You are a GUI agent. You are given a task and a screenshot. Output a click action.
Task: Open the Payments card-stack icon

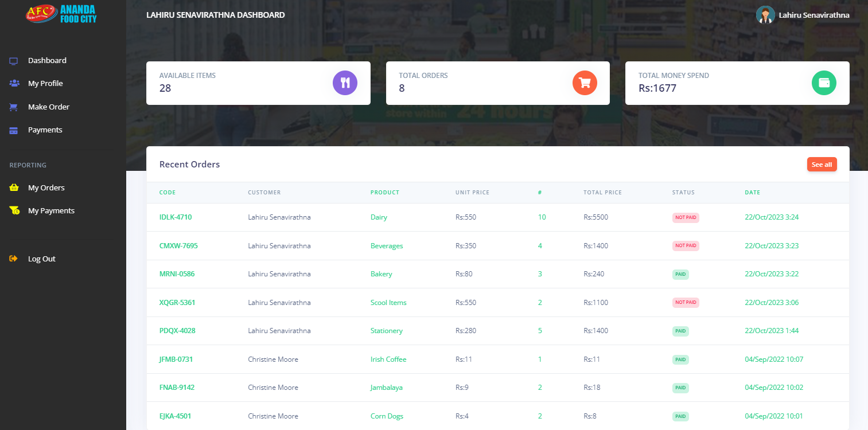pyautogui.click(x=14, y=130)
